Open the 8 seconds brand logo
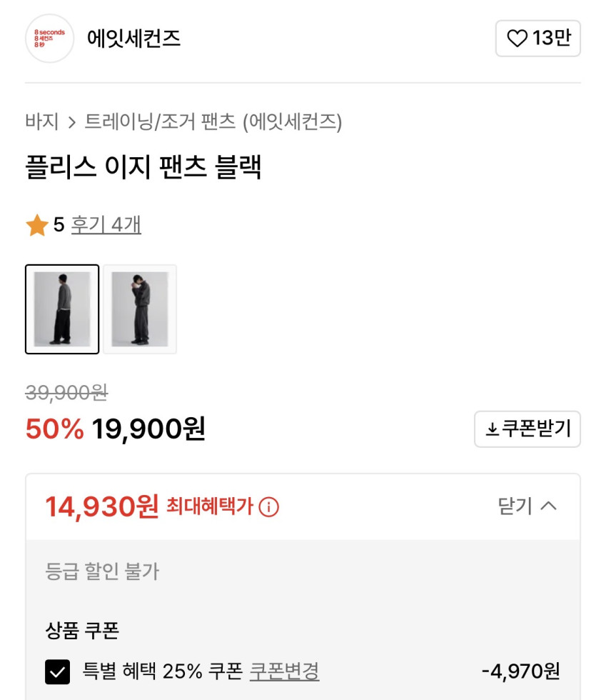Screen dimensions: 606x700 [x=49, y=39]
